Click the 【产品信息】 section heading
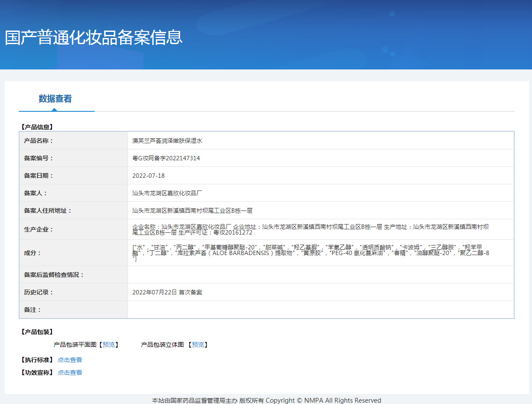Viewport: 532px width, 404px height. (37, 127)
